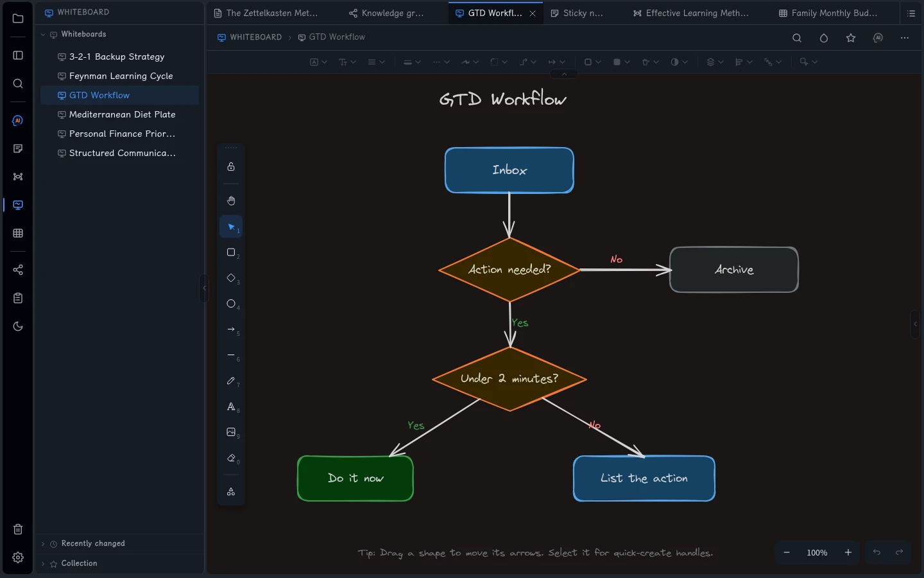Zoom in with the plus button

pyautogui.click(x=848, y=552)
